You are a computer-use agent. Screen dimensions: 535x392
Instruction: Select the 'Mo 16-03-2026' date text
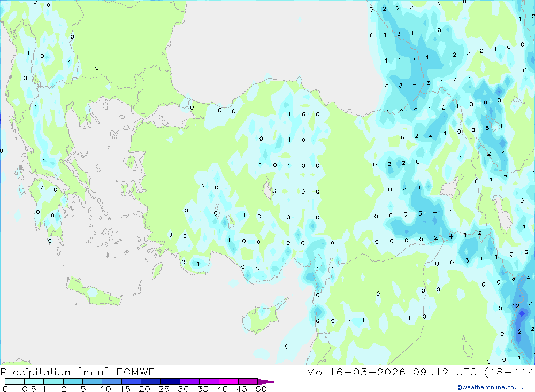356,372
